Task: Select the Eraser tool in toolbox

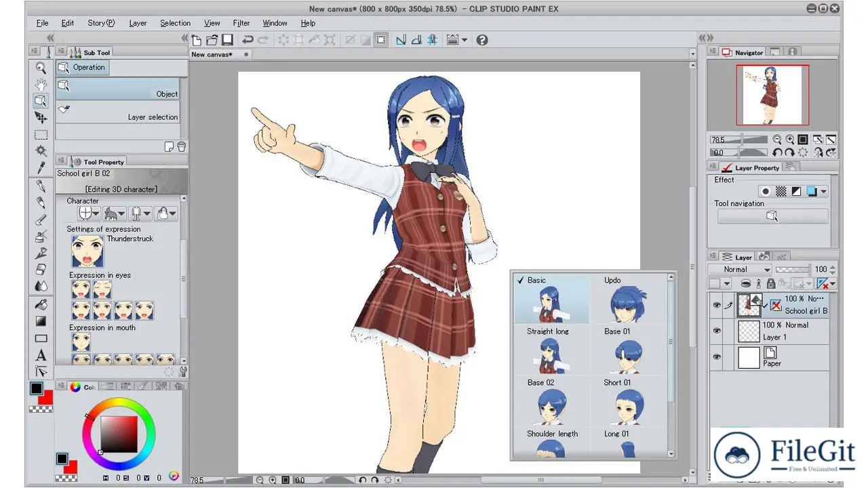Action: (41, 270)
